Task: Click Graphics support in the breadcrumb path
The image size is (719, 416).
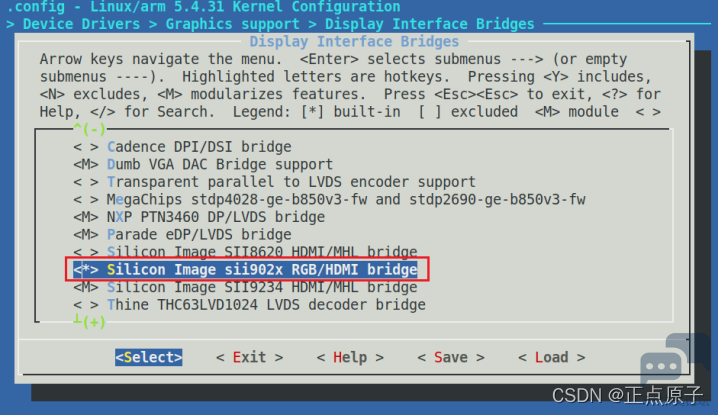Action: (x=232, y=24)
